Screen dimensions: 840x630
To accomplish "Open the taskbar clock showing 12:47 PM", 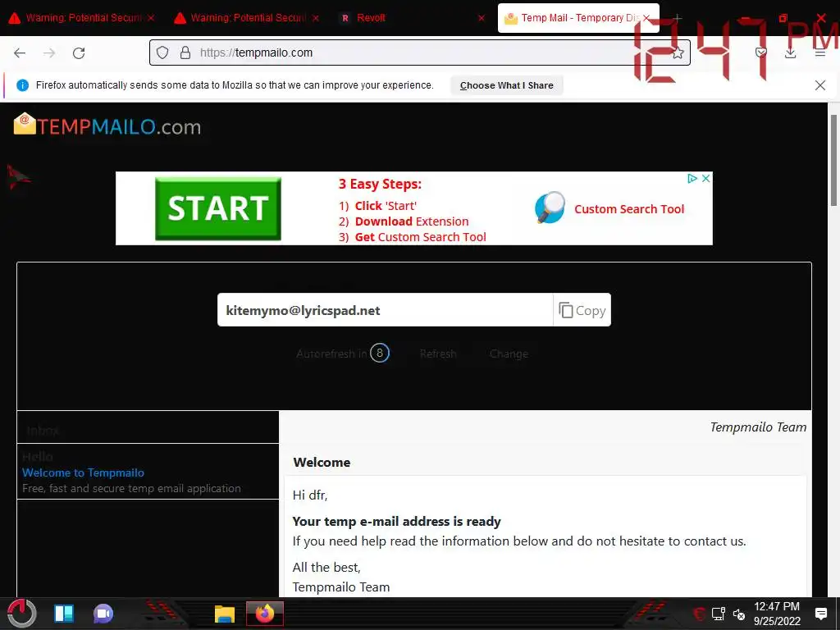I will point(777,614).
